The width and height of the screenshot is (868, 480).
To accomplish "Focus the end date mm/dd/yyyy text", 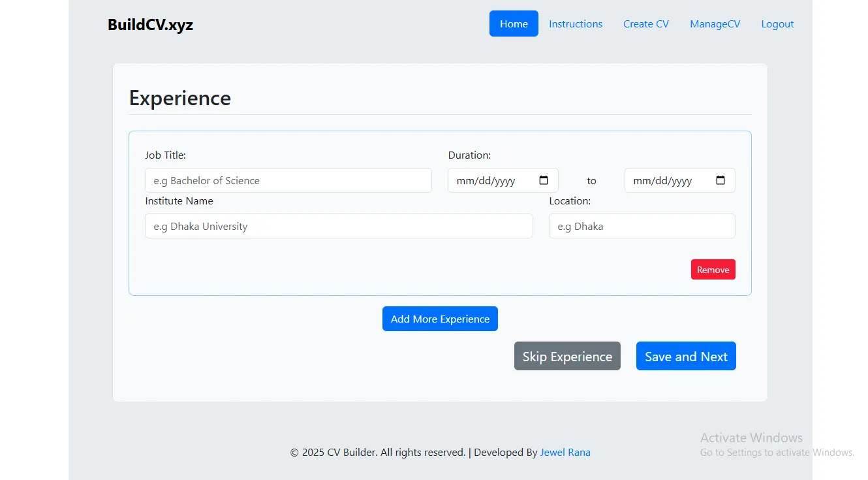I will point(662,181).
